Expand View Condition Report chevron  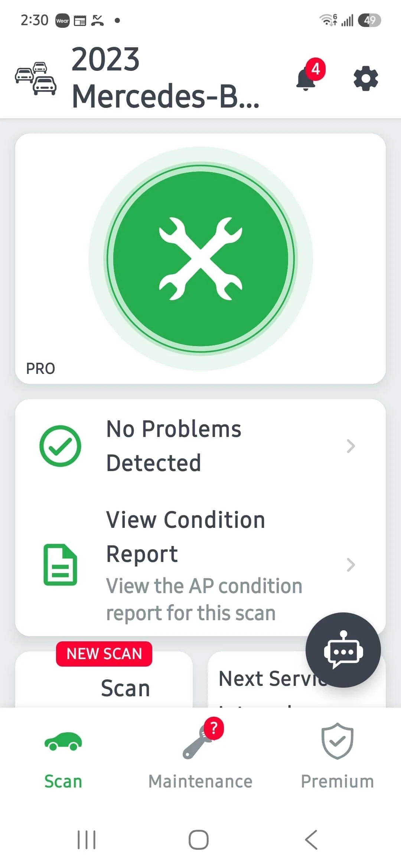(x=351, y=565)
